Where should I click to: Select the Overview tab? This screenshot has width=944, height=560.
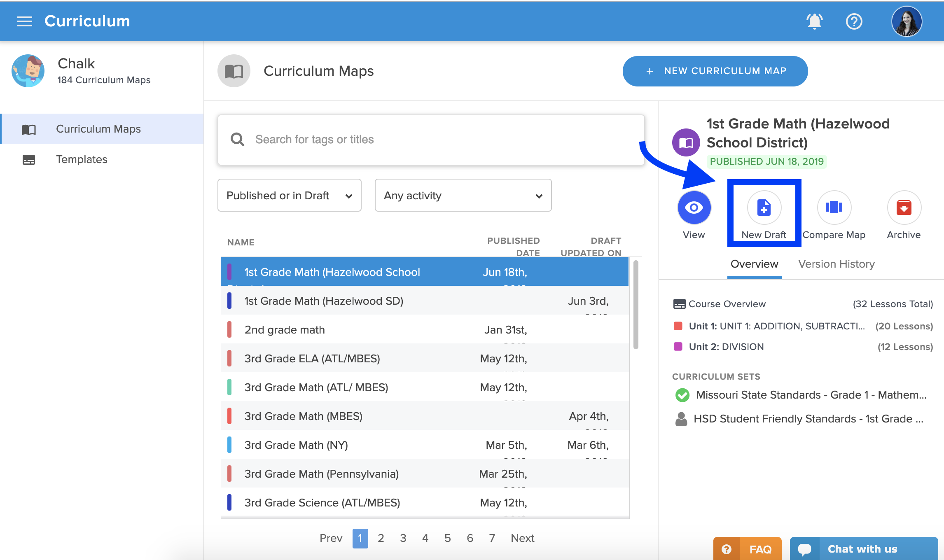pyautogui.click(x=754, y=264)
